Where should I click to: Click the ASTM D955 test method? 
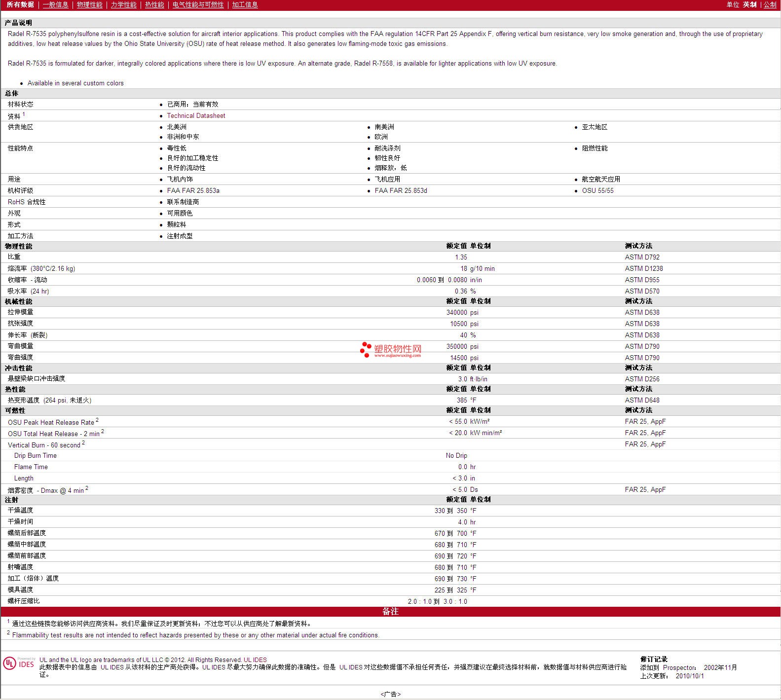(642, 280)
